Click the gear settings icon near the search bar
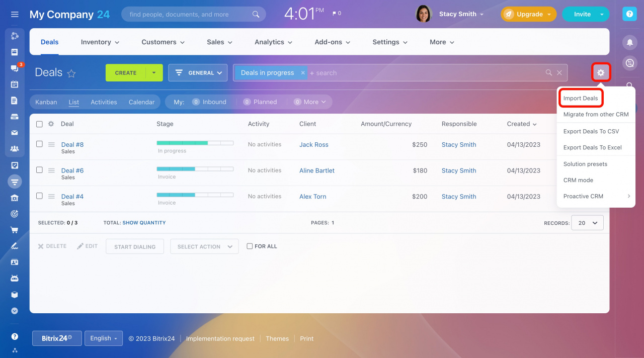Screen dimensions: 644x358 click(601, 73)
